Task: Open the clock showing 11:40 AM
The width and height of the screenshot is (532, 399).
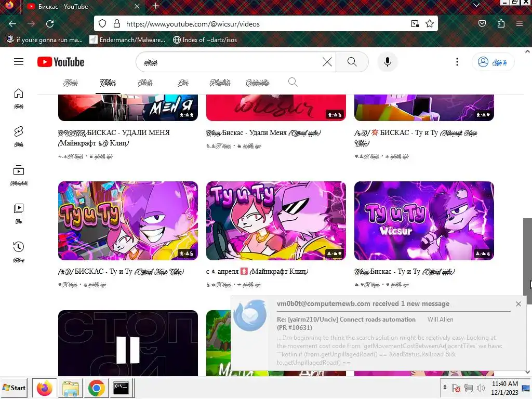Action: tap(504, 388)
